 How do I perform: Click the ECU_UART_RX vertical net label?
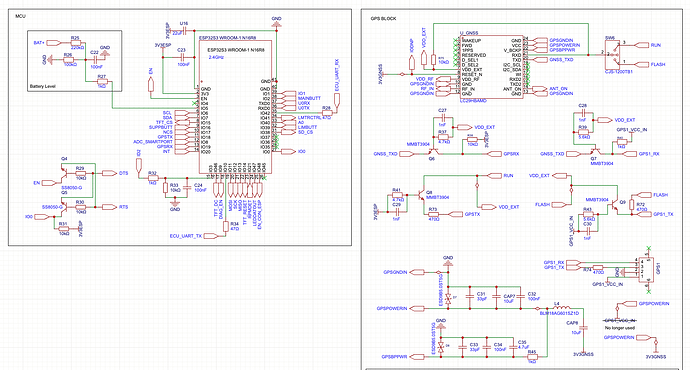coord(337,75)
